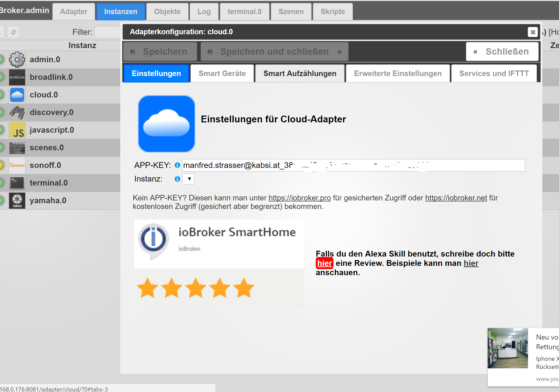Click the refresh icon beside Filter
Viewport: 559px width, 392px height.
(14, 32)
